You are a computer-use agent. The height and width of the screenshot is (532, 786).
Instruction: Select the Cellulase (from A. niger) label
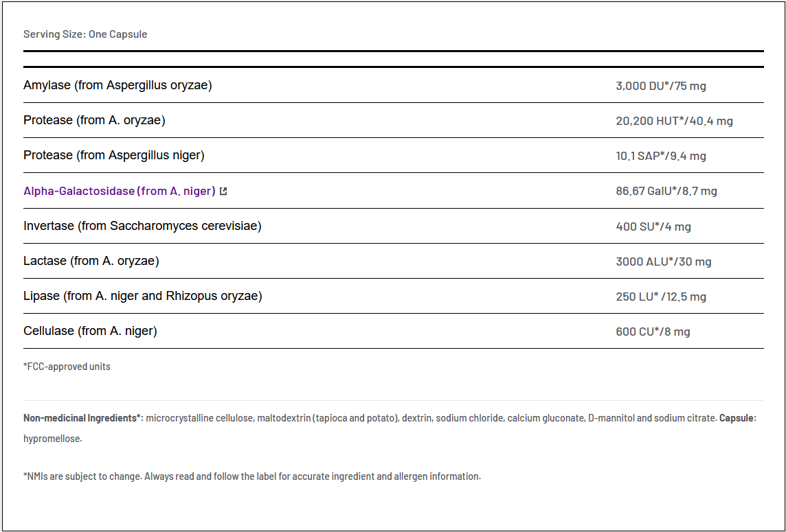click(90, 331)
